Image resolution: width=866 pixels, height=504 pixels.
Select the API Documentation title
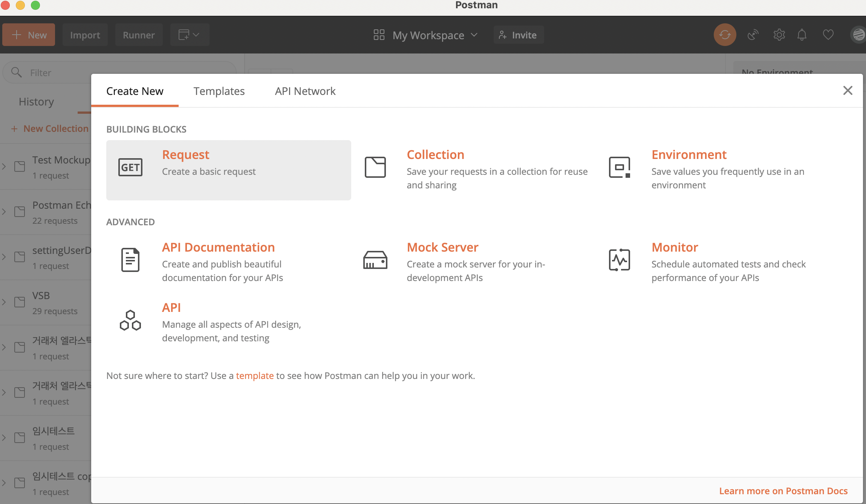click(x=218, y=247)
